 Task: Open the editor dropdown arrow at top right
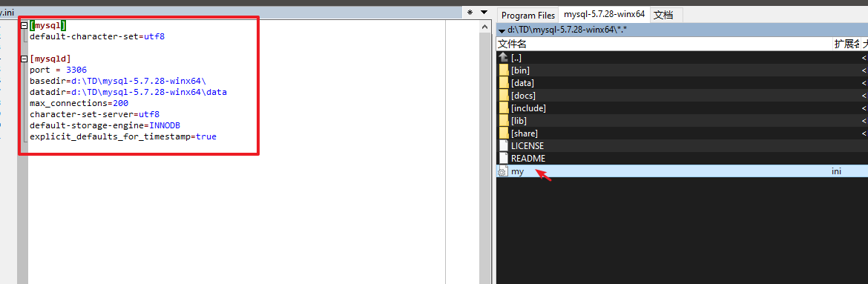click(x=484, y=12)
